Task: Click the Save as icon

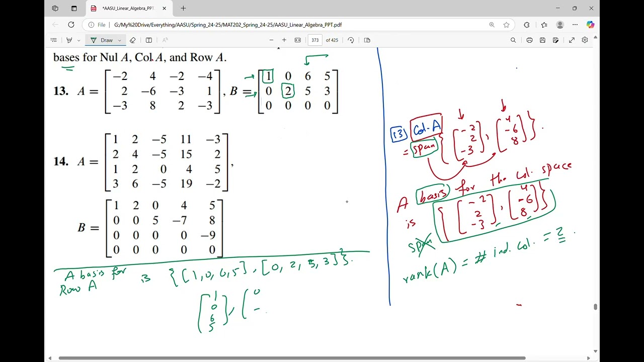Action: [555, 40]
